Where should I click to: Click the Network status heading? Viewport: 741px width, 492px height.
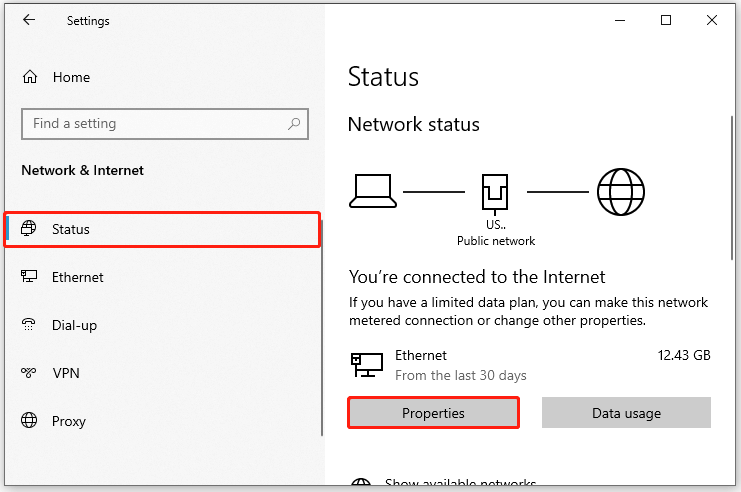click(x=414, y=124)
